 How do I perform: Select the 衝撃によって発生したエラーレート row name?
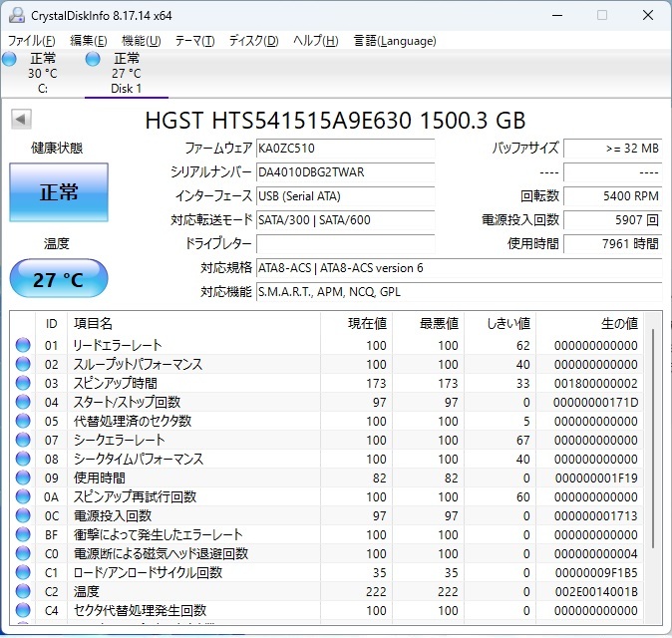tap(158, 534)
